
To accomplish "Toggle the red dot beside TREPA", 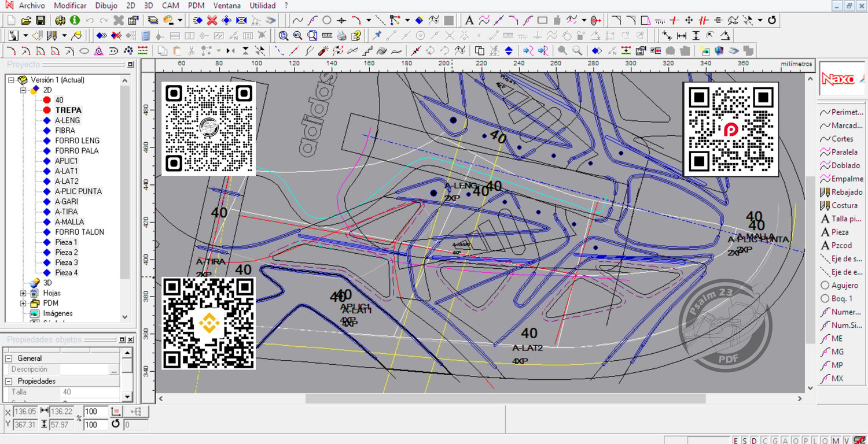I will tap(47, 110).
